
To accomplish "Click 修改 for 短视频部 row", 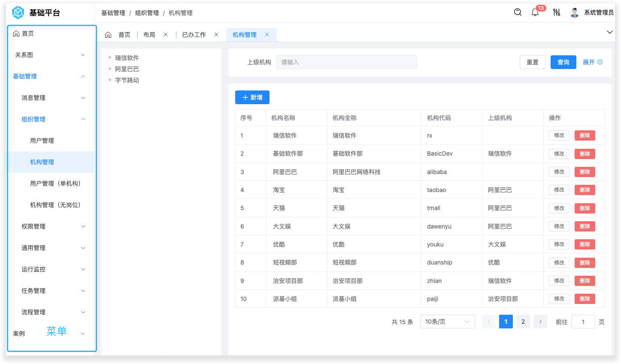I will [559, 262].
